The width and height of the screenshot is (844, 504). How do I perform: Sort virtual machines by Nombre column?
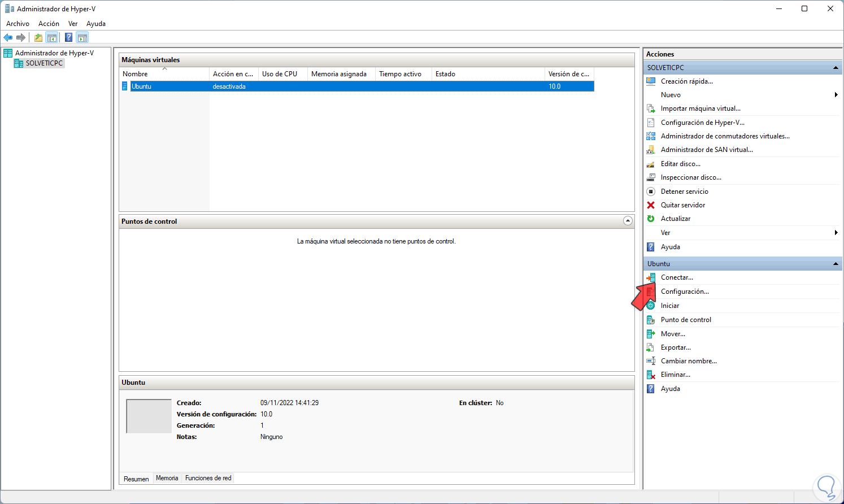[164, 74]
